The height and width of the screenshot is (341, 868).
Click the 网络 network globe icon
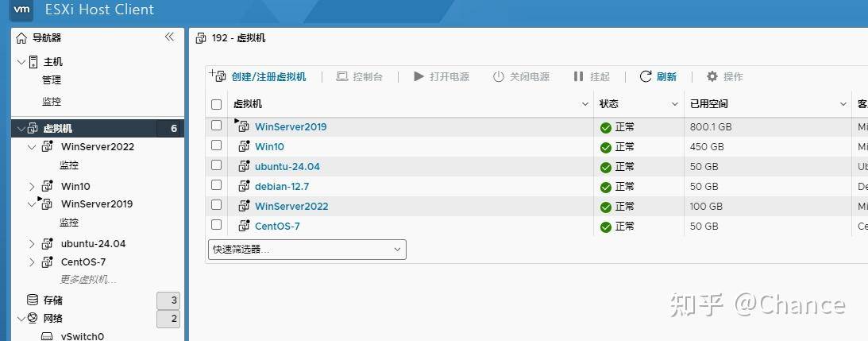(x=33, y=318)
